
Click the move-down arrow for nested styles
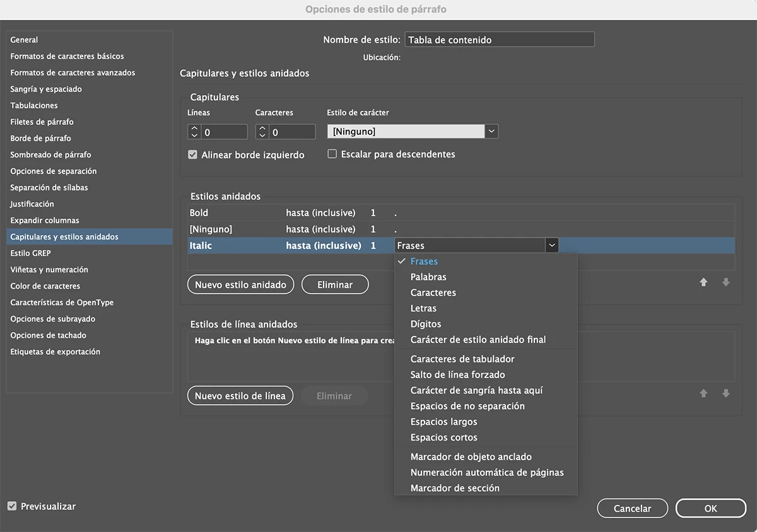[x=726, y=283]
